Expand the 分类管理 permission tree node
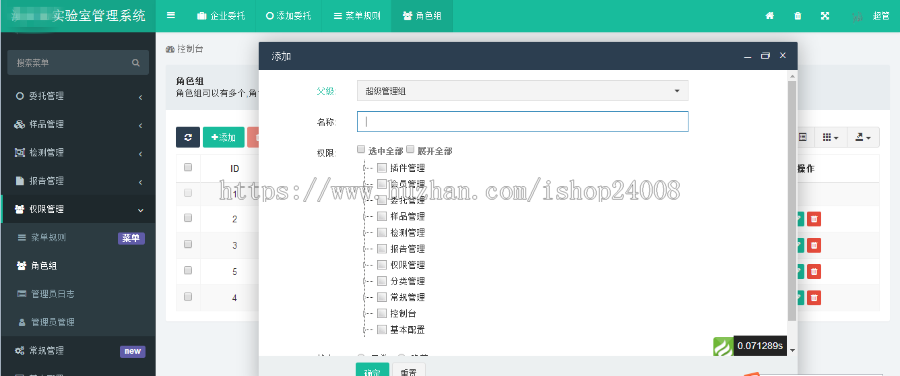This screenshot has height=376, width=900. pos(369,281)
